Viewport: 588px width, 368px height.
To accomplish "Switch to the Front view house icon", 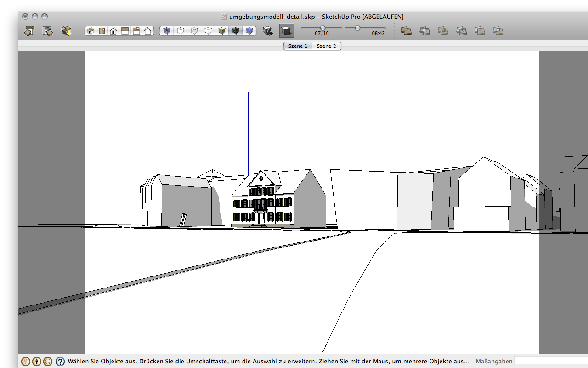I will click(113, 31).
